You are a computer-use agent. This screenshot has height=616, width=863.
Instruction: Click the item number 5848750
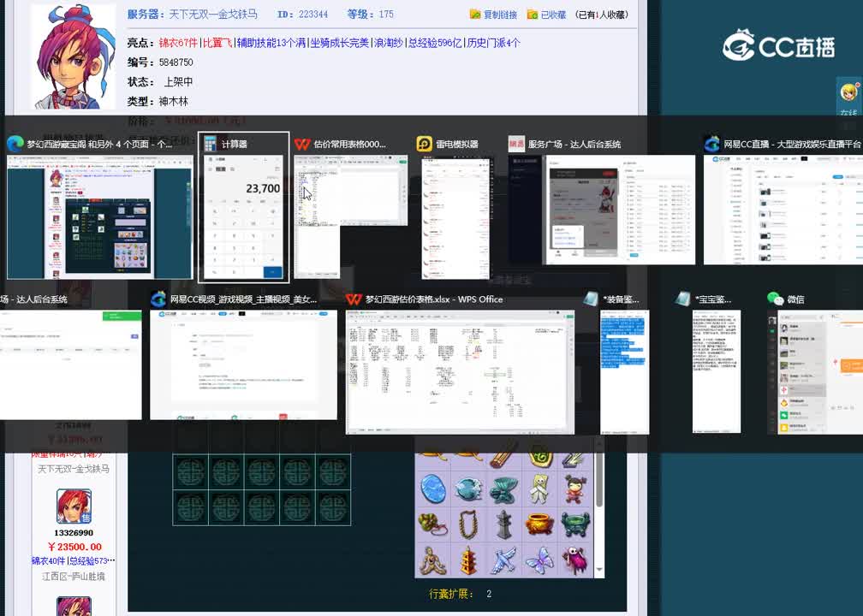coord(176,62)
